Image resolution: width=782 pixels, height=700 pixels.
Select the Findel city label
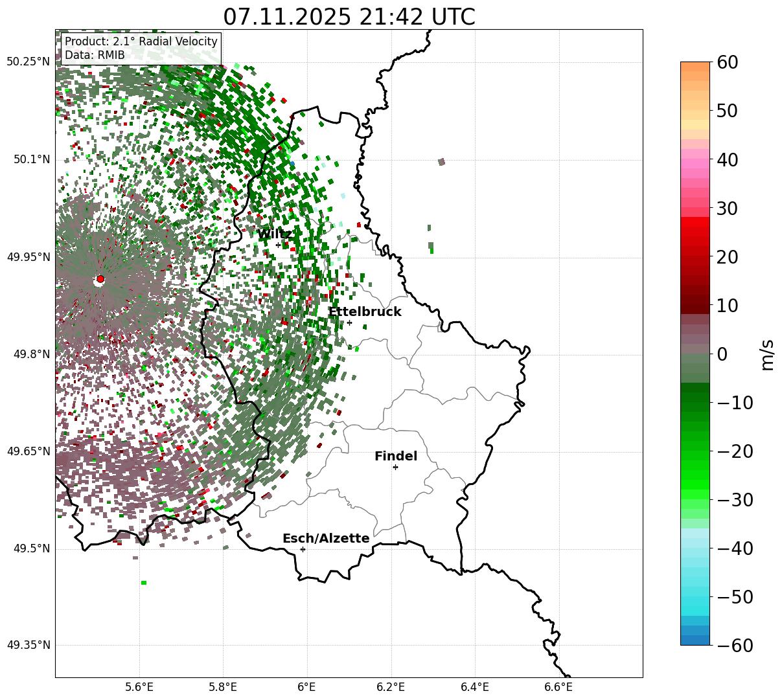[396, 456]
